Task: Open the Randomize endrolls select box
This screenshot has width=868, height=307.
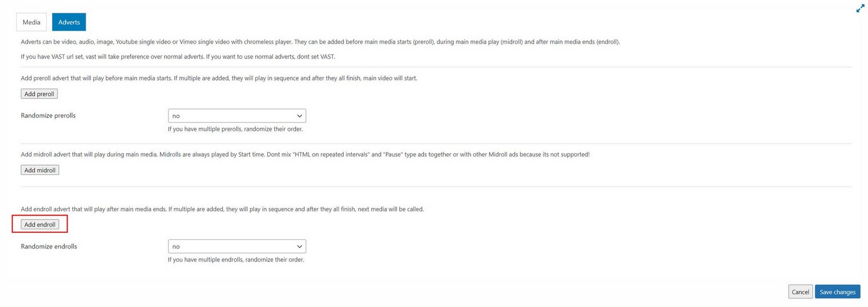Action: point(237,246)
